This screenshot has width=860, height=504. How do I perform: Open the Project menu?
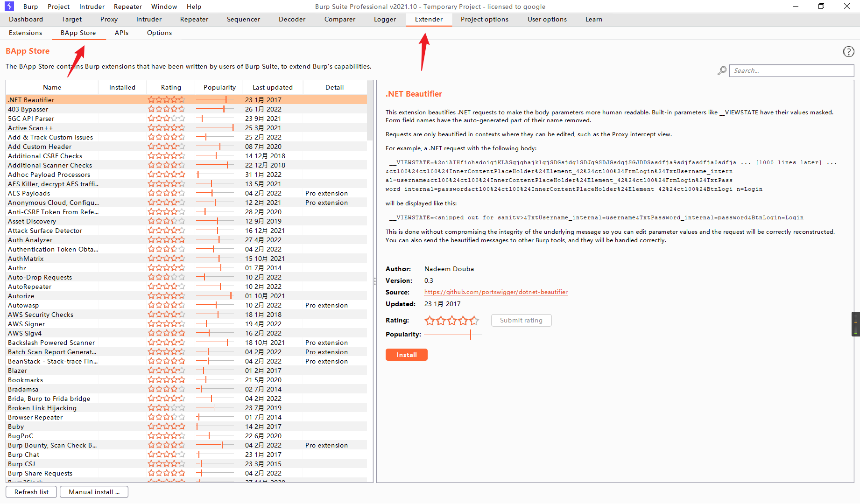(58, 7)
